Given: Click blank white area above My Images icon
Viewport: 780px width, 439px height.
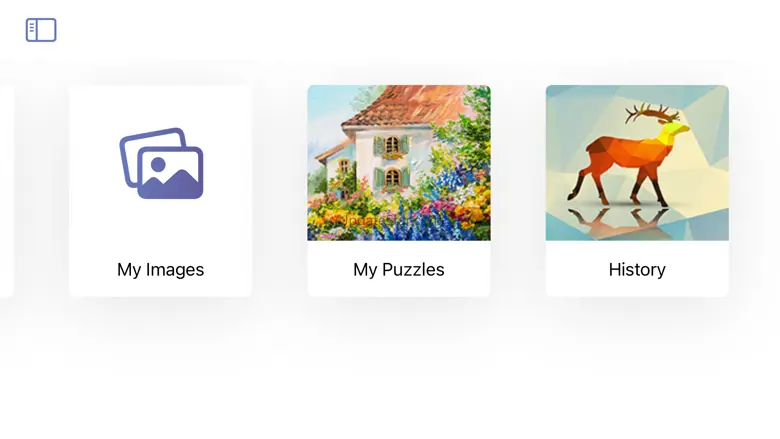Looking at the screenshot, I should pyautogui.click(x=160, y=105).
